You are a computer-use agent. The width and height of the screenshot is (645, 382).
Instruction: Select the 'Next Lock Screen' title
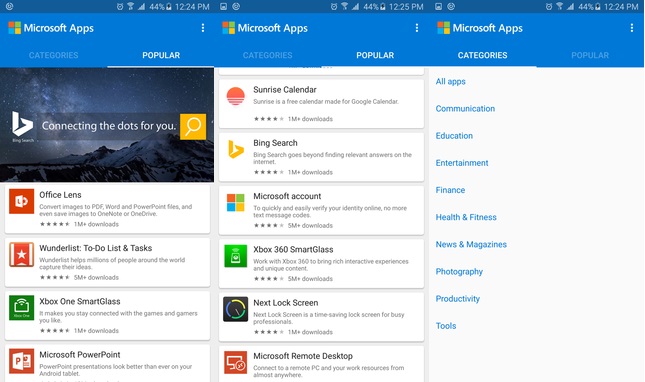[285, 303]
